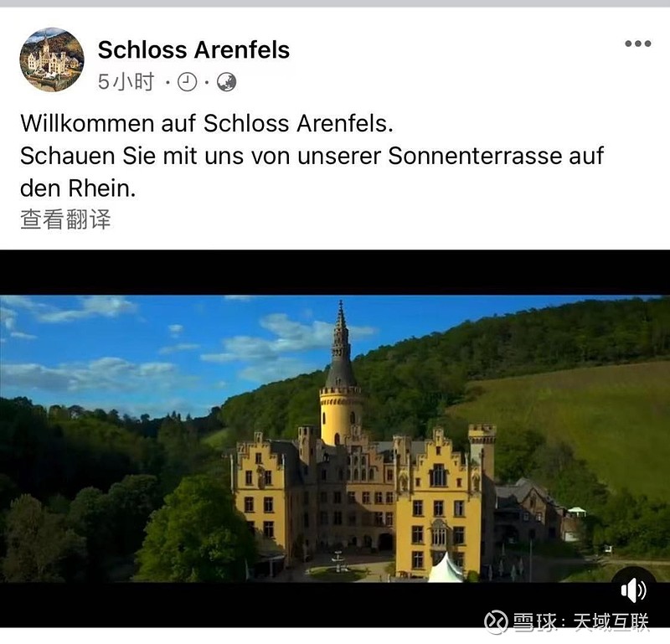Click the black letterbox bar above the video
The width and height of the screenshot is (670, 644).
point(335,273)
